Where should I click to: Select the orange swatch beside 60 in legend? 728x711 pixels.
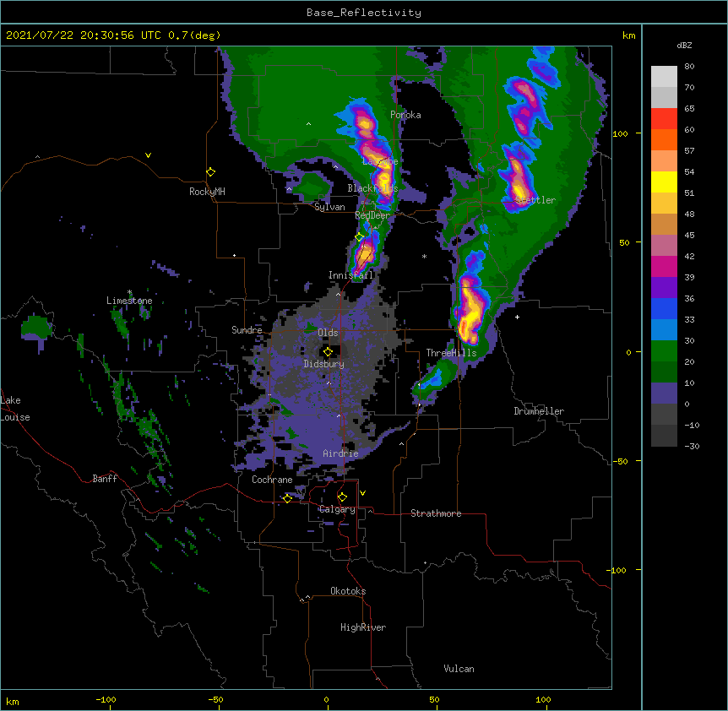664,139
